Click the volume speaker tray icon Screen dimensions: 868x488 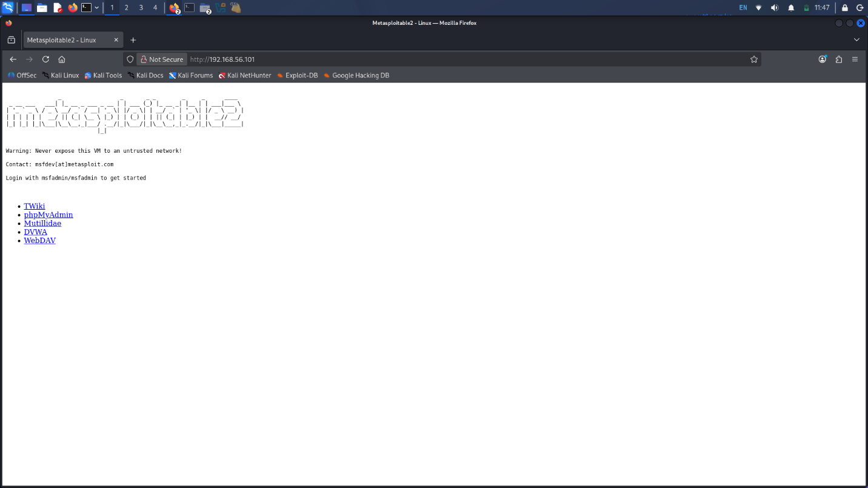(775, 8)
